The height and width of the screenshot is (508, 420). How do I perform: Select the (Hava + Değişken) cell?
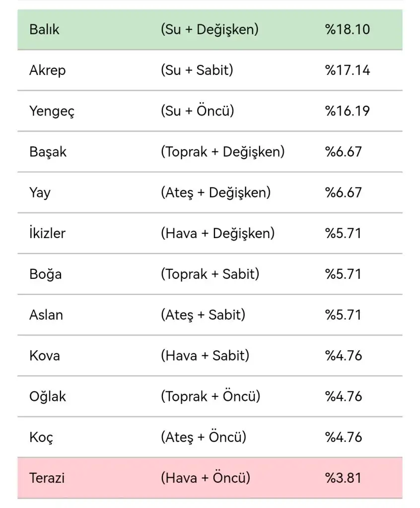pos(217,233)
